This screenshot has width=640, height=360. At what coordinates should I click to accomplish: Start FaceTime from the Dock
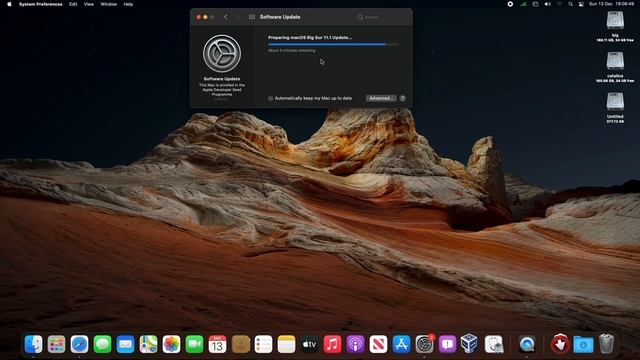(195, 344)
